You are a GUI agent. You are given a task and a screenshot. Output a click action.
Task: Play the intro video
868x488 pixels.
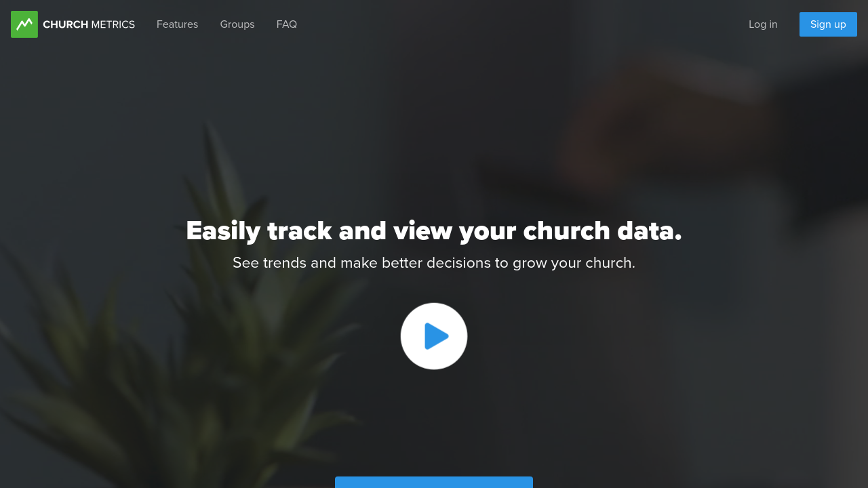coord(434,336)
